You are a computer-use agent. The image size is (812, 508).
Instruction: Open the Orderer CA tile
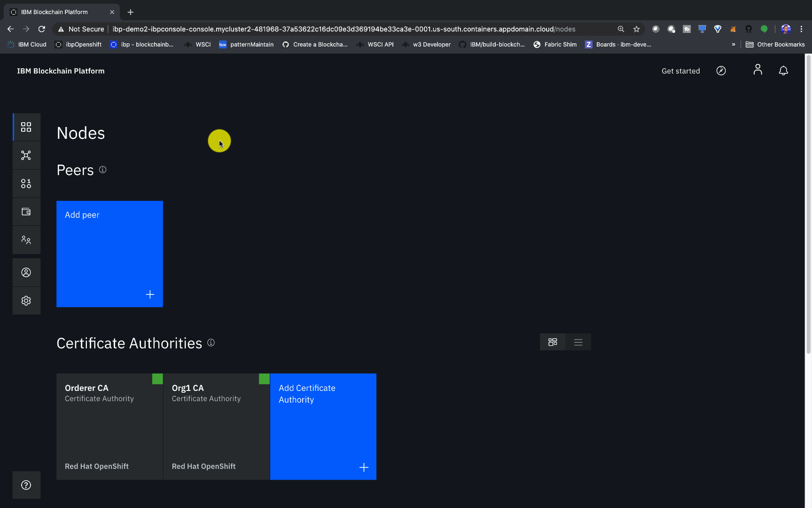pos(109,427)
